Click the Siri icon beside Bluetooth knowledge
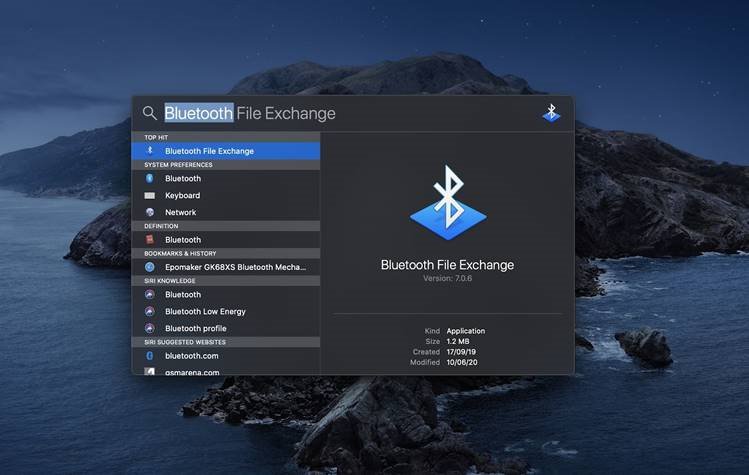This screenshot has width=749, height=475. pos(150,294)
